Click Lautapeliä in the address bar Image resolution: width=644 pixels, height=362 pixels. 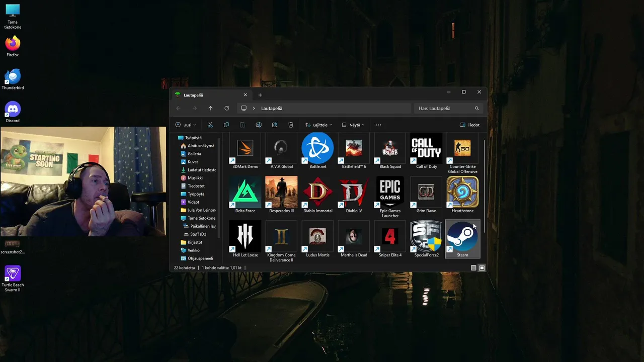(x=272, y=108)
